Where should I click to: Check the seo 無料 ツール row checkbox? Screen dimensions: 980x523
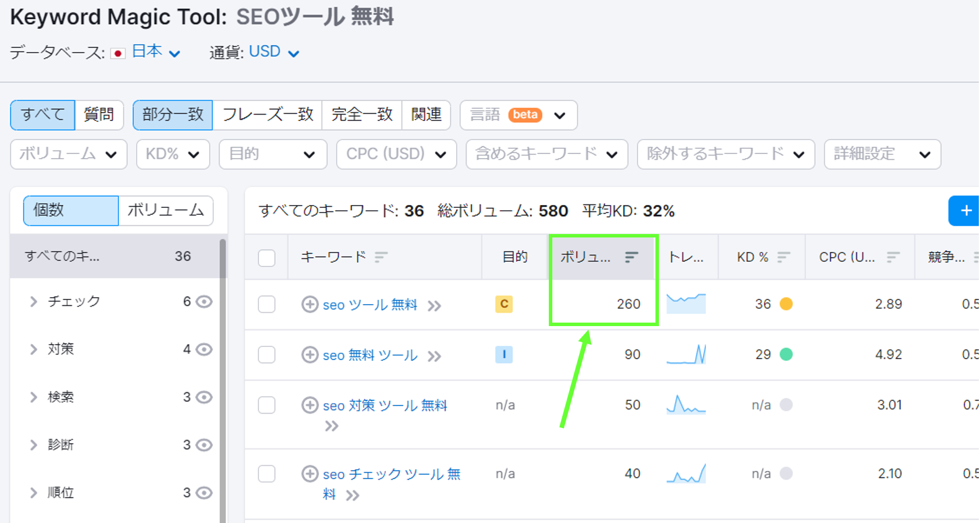point(267,354)
